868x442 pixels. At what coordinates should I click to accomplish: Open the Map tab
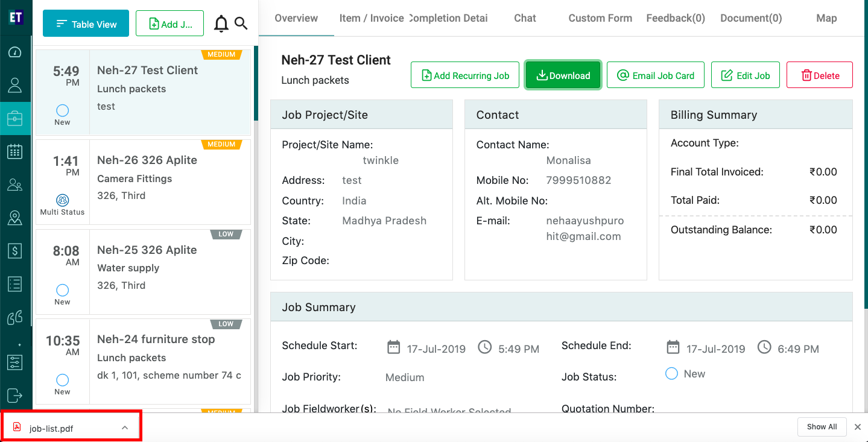[x=826, y=18]
